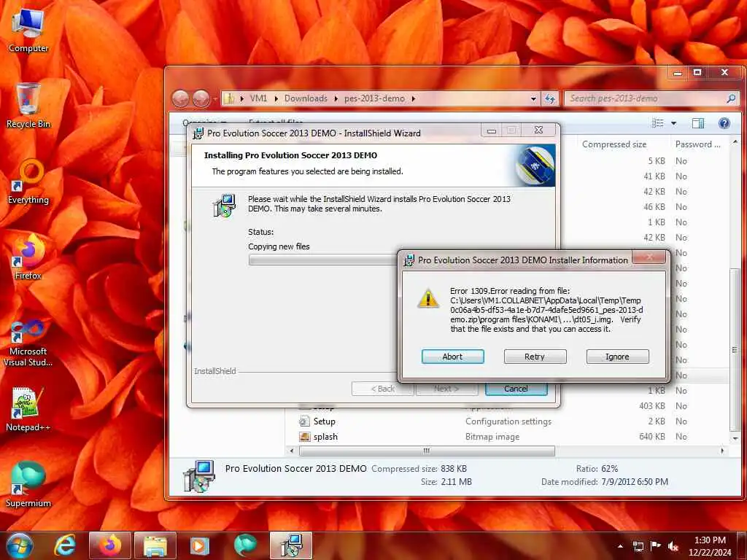Viewport: 747px width, 560px height.
Task: Click the vertical scrollbar in file list
Action: pos(735,350)
